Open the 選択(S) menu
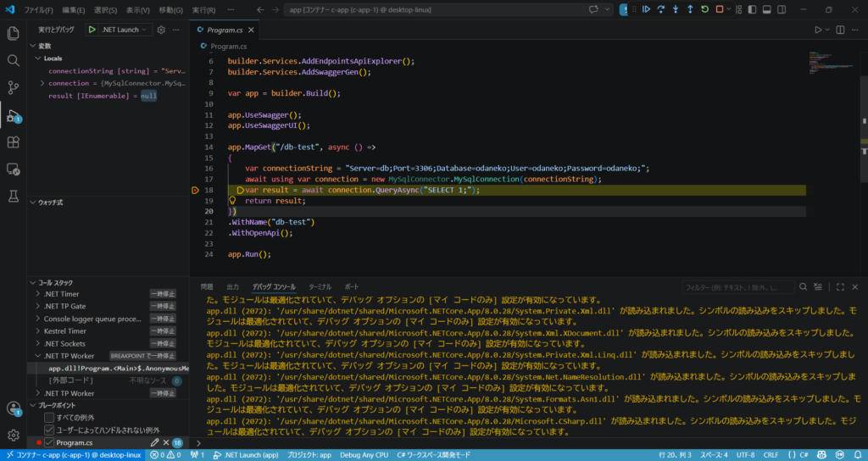868x461 pixels. (105, 10)
